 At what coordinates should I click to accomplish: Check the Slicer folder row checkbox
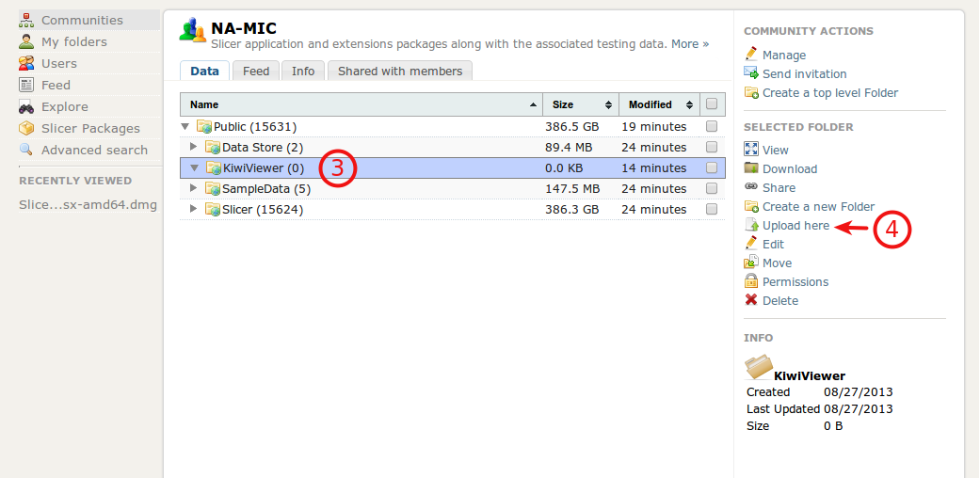coord(712,209)
